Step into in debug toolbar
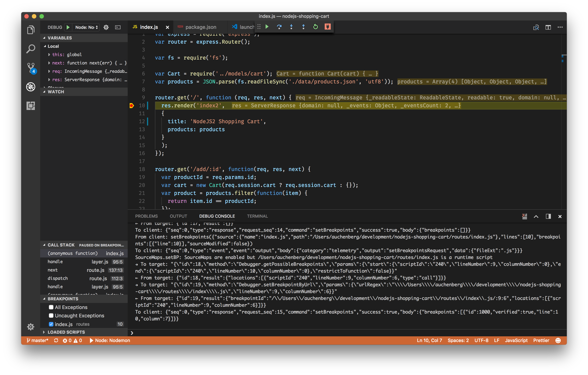The height and width of the screenshot is (375, 588). pyautogui.click(x=291, y=26)
